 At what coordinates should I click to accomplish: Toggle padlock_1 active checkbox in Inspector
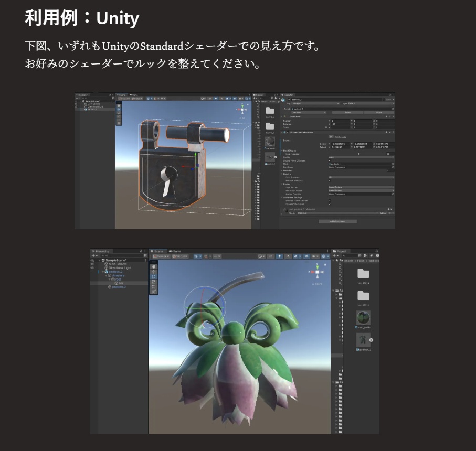[289, 100]
